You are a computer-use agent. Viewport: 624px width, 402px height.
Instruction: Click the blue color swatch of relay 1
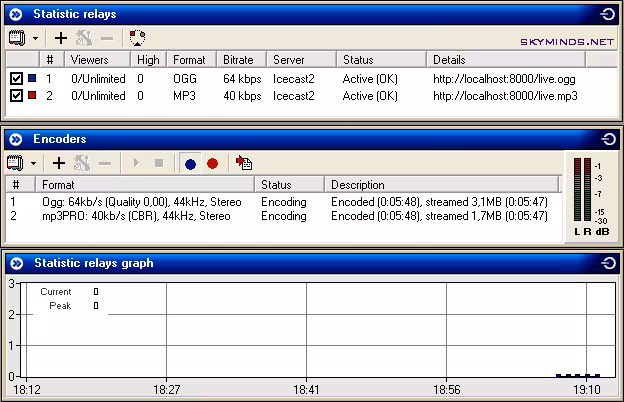(x=32, y=78)
